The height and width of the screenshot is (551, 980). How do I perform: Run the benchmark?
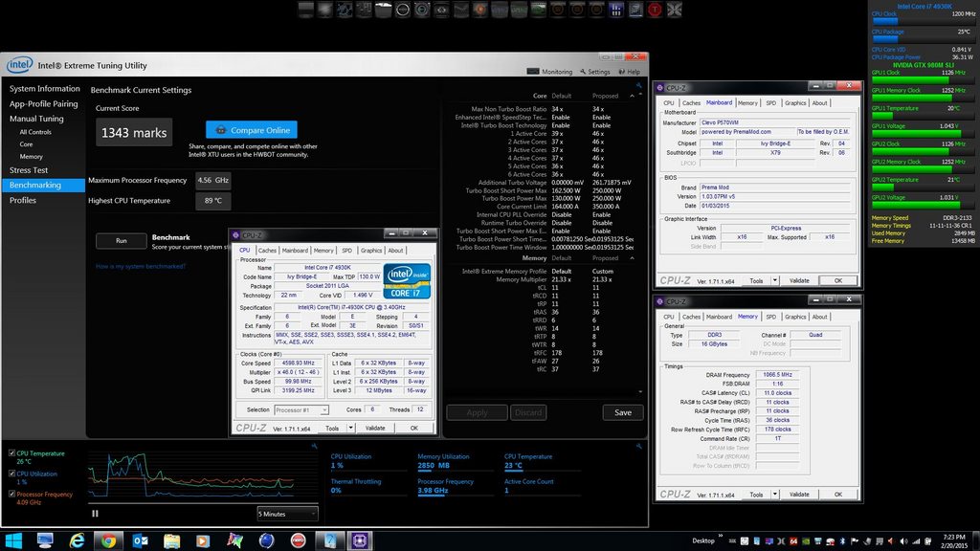click(121, 240)
